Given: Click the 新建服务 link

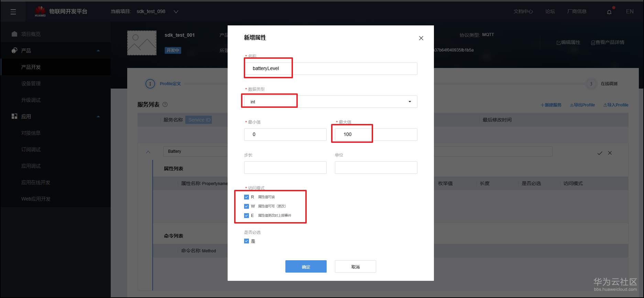Looking at the screenshot, I should click(551, 105).
